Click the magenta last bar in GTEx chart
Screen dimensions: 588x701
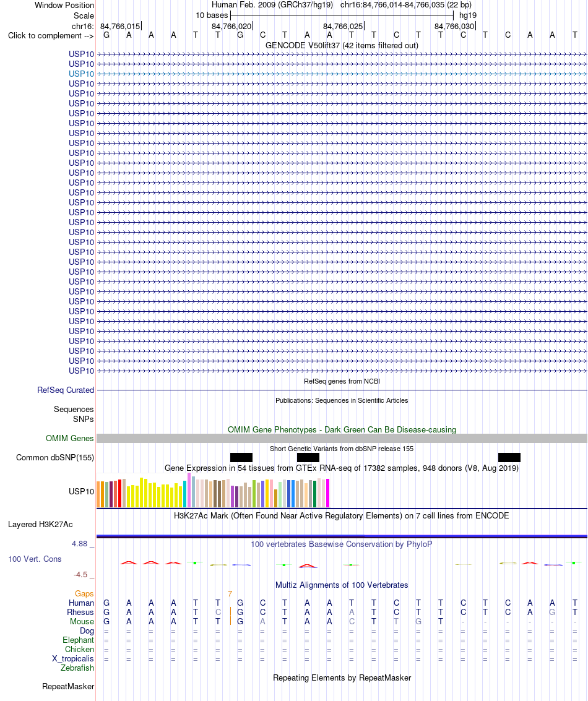click(x=328, y=493)
